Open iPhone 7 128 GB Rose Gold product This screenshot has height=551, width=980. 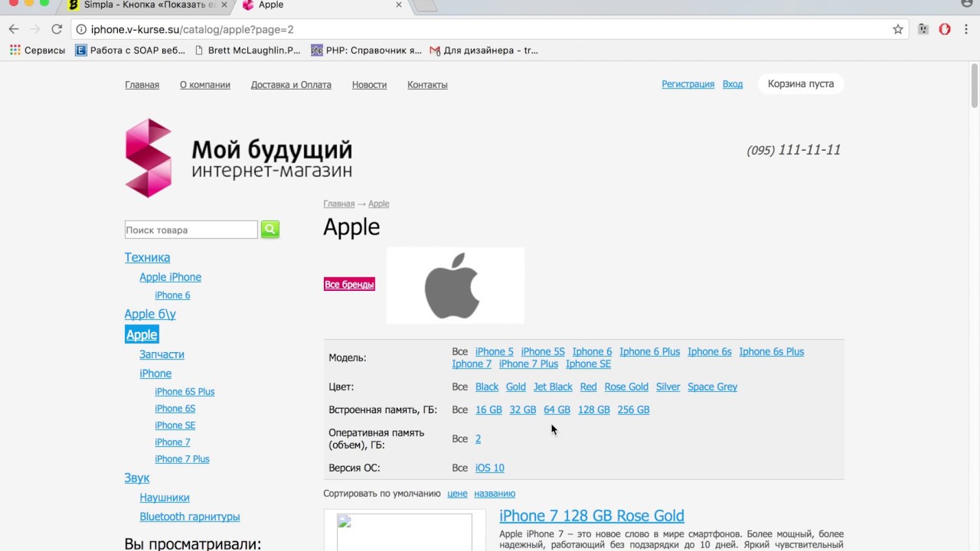point(592,516)
